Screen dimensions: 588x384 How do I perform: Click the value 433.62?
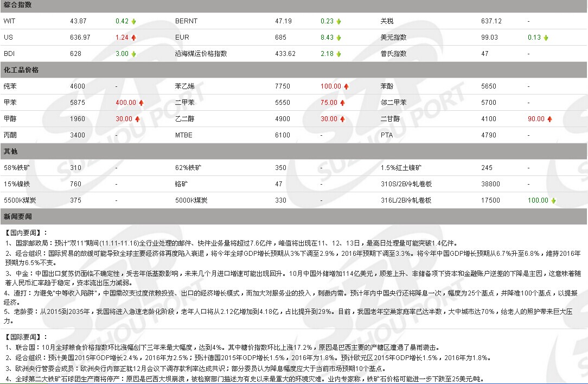pos(285,54)
